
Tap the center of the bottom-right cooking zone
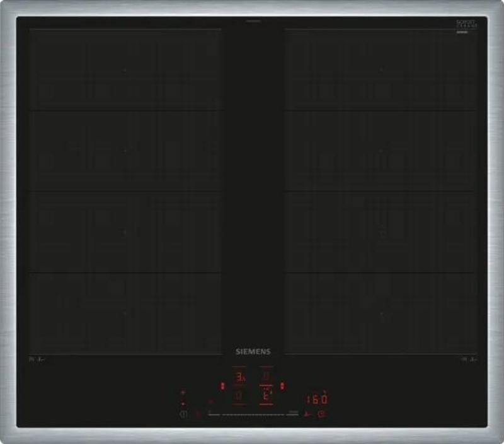coord(381,313)
